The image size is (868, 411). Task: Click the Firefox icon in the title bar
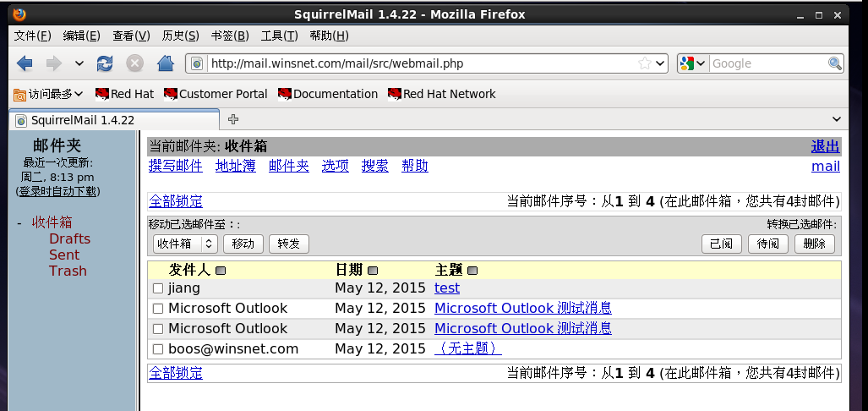pos(19,14)
